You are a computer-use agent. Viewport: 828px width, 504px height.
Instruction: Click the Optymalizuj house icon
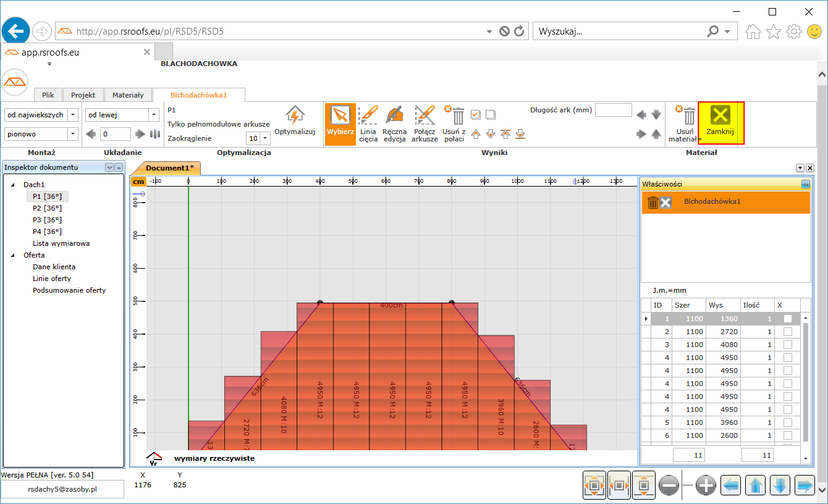click(x=295, y=115)
